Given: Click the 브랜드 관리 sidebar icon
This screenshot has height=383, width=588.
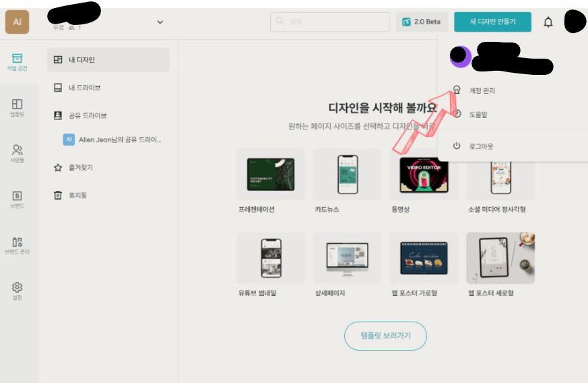Looking at the screenshot, I should coord(18,244).
